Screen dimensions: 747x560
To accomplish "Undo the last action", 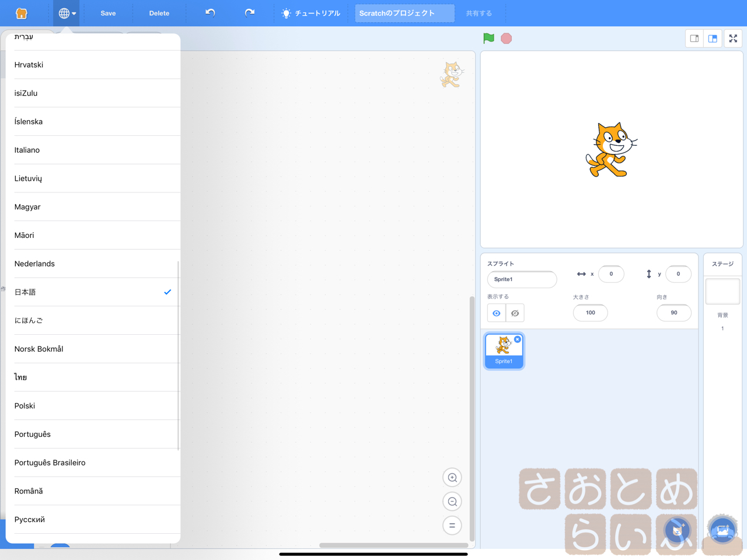I will (210, 13).
